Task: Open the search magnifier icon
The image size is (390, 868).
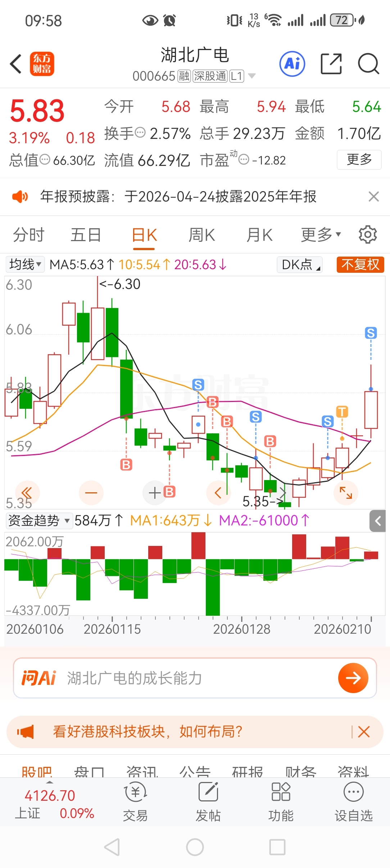Action: (x=368, y=64)
